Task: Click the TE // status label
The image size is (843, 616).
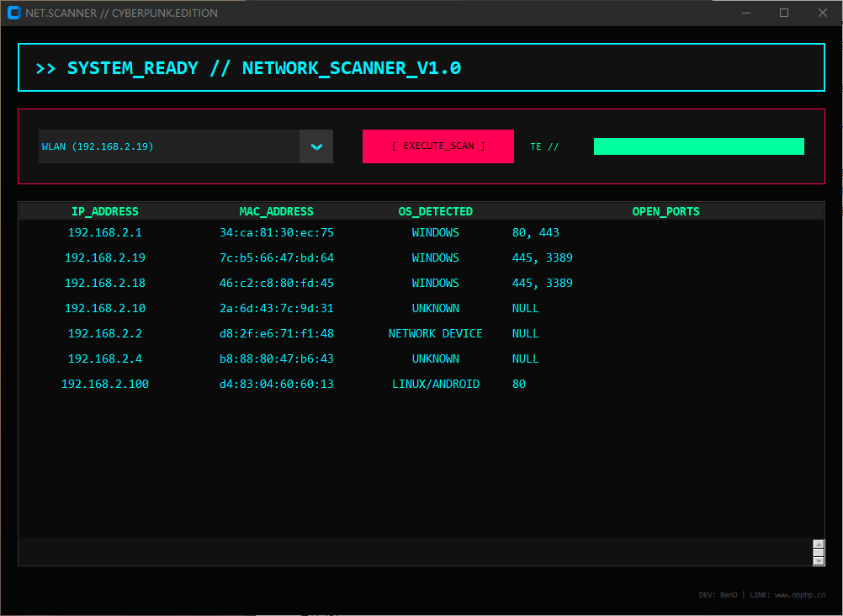Action: tap(544, 146)
